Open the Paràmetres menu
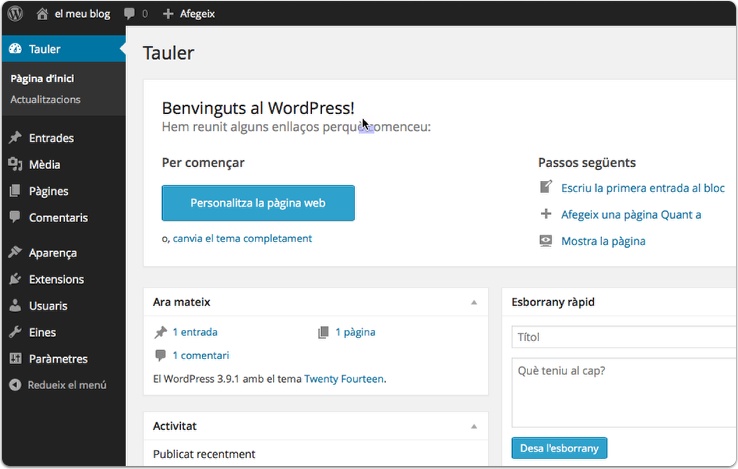The width and height of the screenshot is (738, 469). point(64,358)
